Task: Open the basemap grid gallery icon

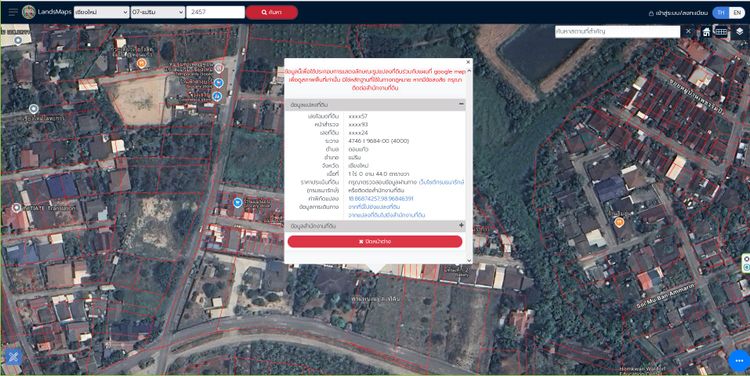Action: pos(721,32)
